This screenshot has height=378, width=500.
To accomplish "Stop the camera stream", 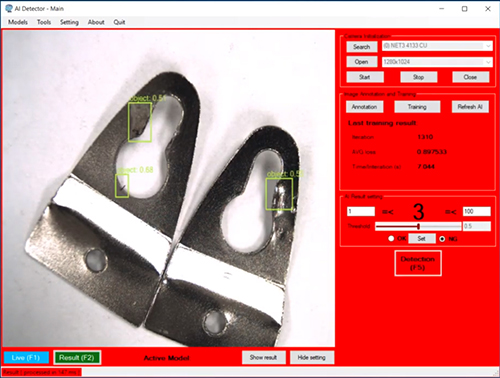I will pos(419,77).
